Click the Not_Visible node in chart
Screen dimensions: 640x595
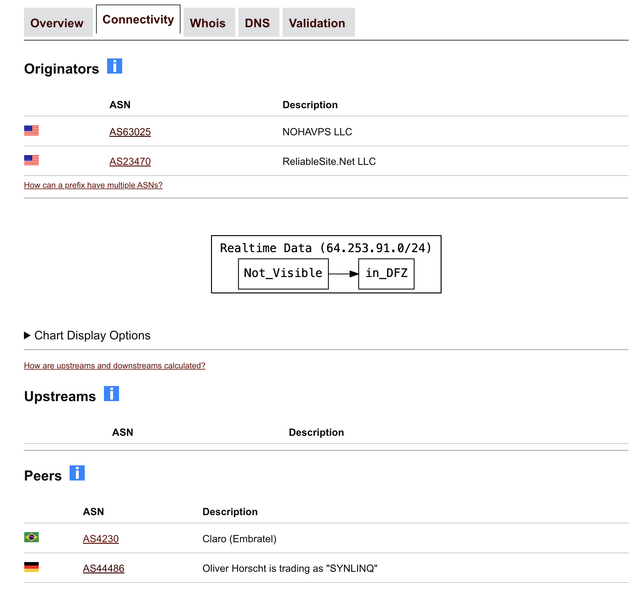click(283, 273)
